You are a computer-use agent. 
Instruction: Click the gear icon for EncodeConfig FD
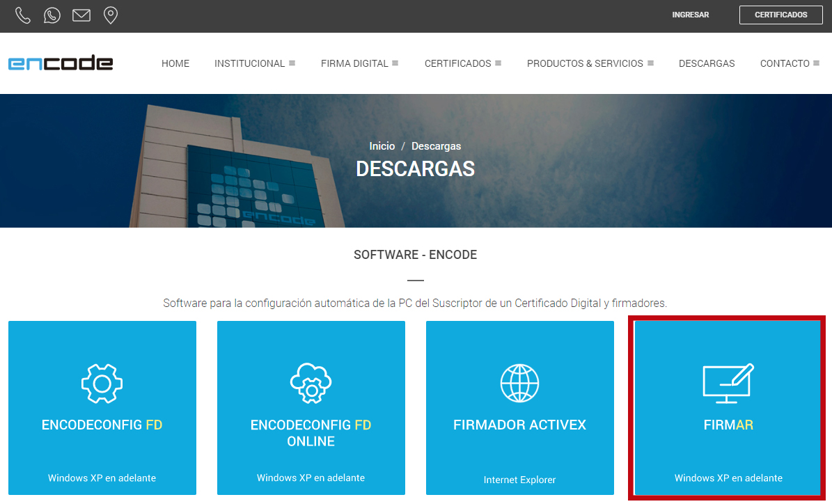pyautogui.click(x=102, y=383)
